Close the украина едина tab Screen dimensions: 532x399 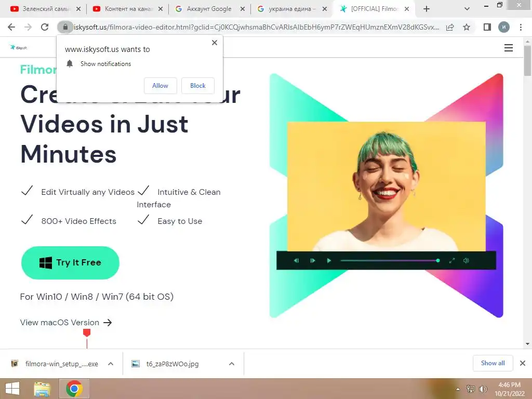(x=325, y=9)
